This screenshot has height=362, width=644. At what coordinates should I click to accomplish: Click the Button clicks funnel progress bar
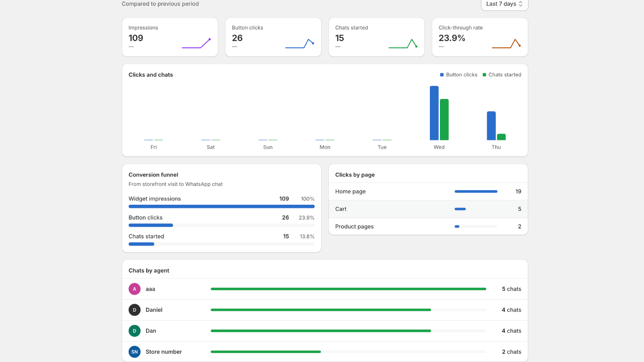221,225
